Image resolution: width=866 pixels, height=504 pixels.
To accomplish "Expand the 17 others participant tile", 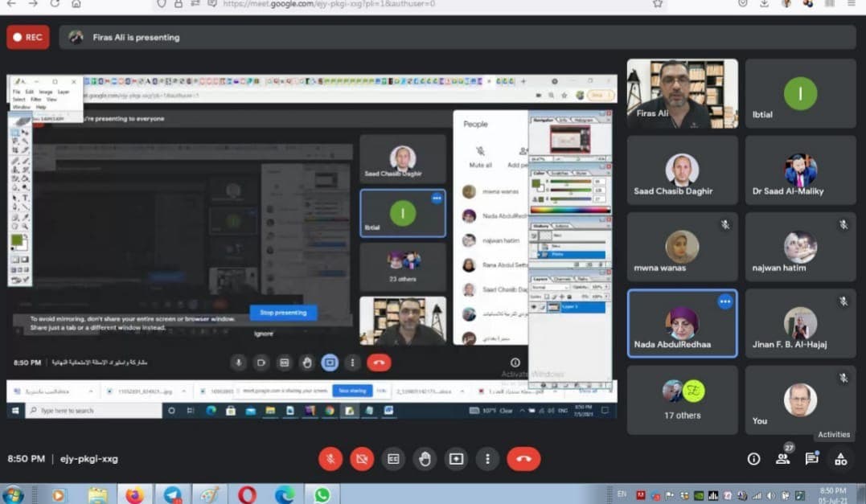I will coord(682,400).
